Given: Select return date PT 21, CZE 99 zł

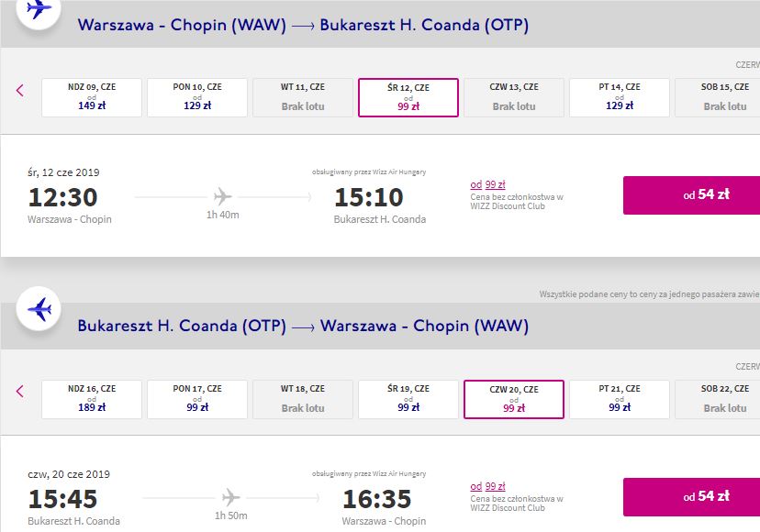Looking at the screenshot, I should (620, 400).
